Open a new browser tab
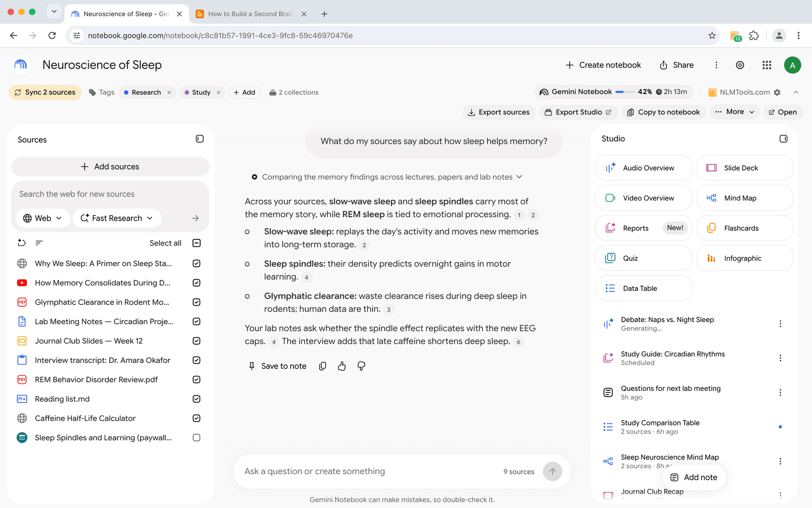The width and height of the screenshot is (812, 508). [324, 14]
